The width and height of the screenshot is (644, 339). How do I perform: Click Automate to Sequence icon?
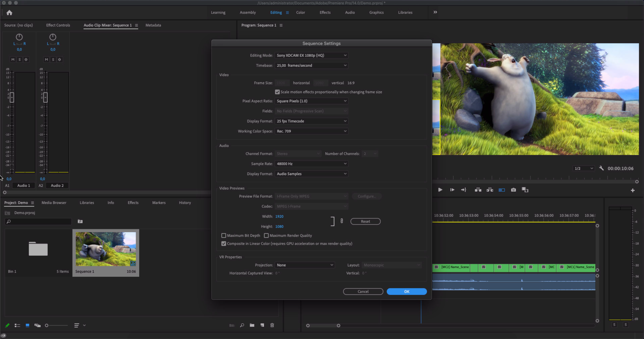pos(232,325)
